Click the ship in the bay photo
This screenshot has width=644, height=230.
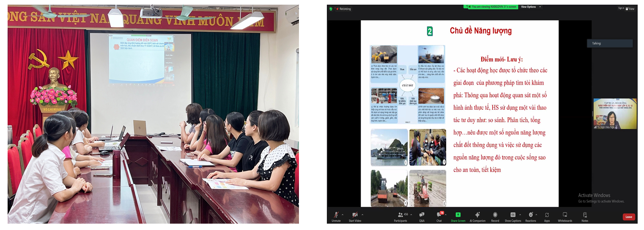(389, 147)
